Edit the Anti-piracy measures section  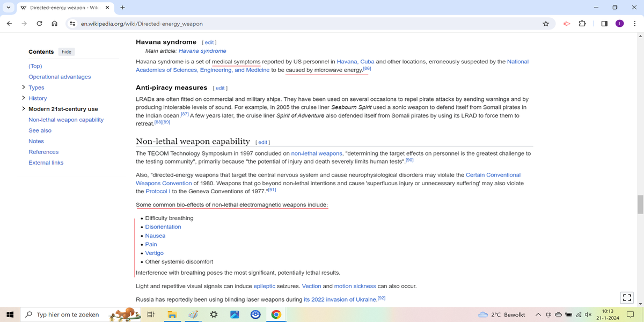tap(220, 88)
